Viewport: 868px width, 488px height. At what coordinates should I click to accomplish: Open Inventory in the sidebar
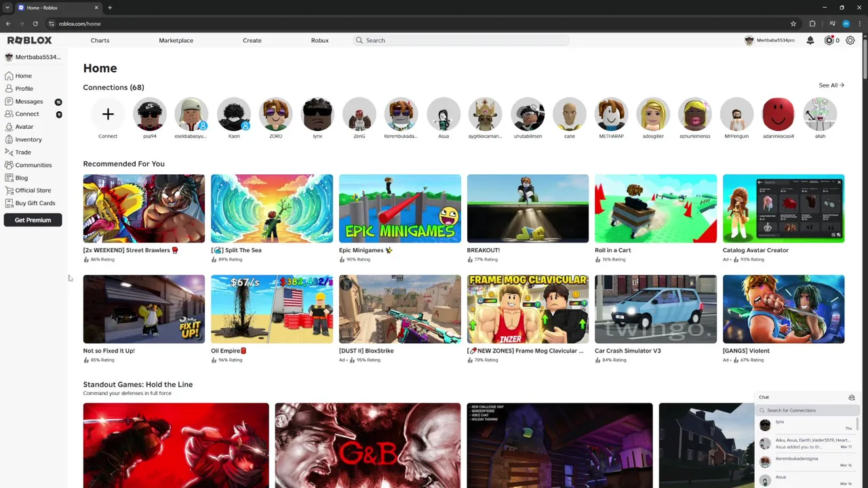click(x=28, y=140)
